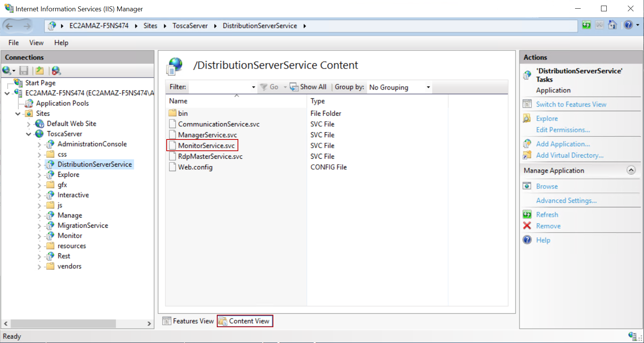
Task: Click the red X Remove icon in Actions
Action: (x=527, y=226)
